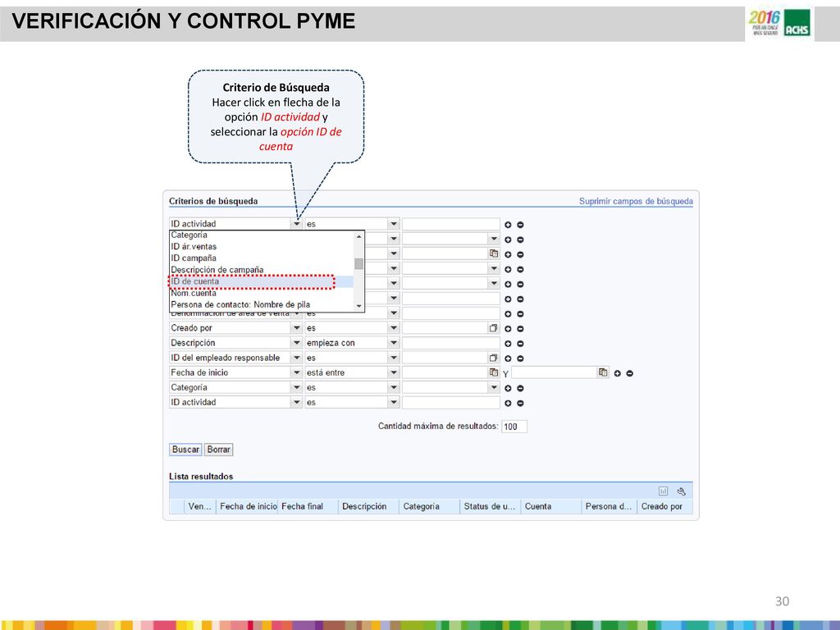Screen dimensions: 840x630
Task: Sort by the Fecha final column header
Action: click(308, 506)
